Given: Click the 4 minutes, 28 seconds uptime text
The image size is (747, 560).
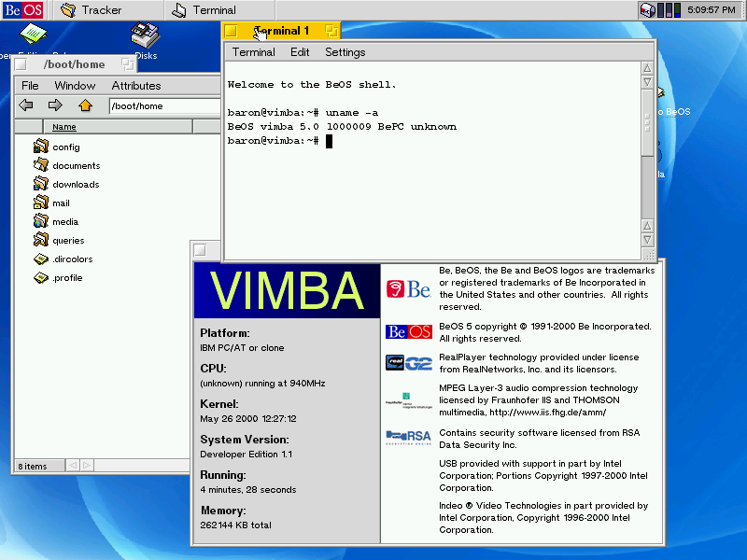Looking at the screenshot, I should tap(247, 489).
